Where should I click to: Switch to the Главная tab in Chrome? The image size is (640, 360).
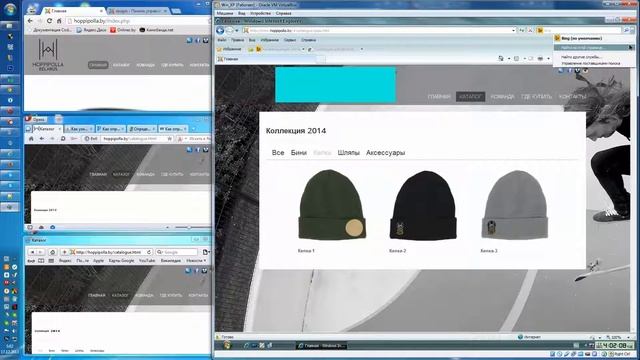(x=73, y=11)
